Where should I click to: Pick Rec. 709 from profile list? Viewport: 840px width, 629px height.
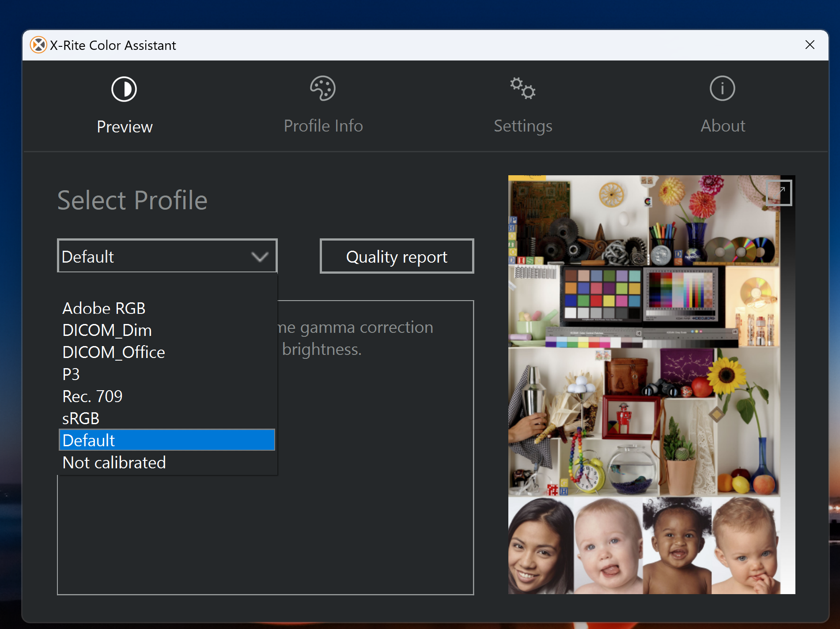[x=92, y=396]
